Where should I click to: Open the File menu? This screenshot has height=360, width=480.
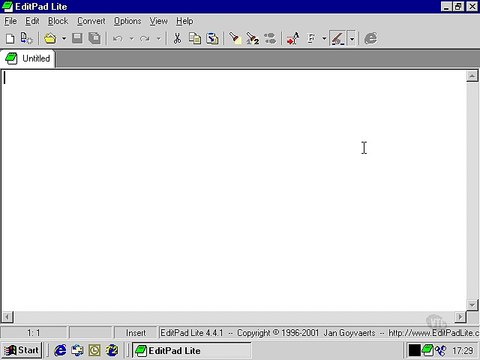click(x=10, y=21)
